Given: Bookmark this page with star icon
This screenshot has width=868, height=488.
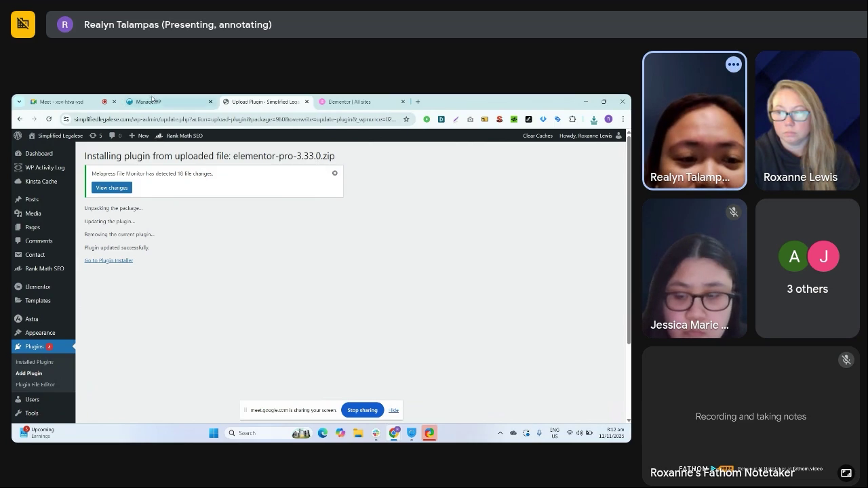Looking at the screenshot, I should [x=406, y=119].
